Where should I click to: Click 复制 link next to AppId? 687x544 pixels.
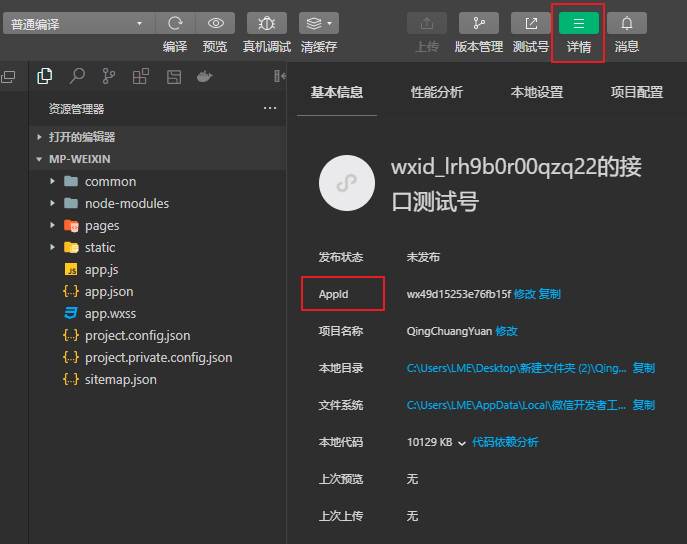click(549, 294)
